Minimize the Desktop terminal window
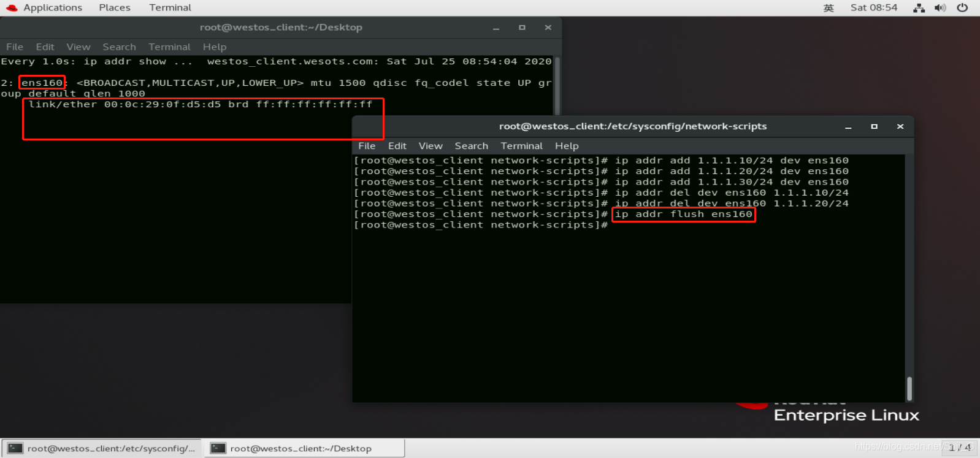980x458 pixels. (496, 28)
